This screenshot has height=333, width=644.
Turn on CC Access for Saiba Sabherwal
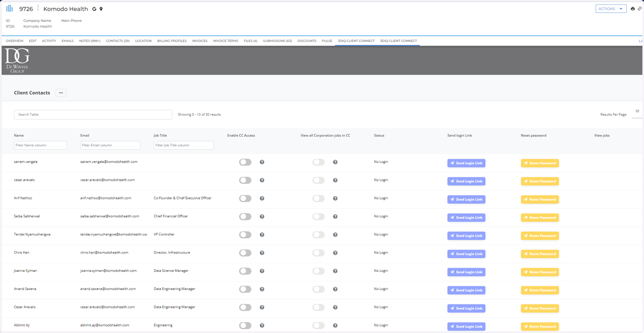click(x=245, y=217)
